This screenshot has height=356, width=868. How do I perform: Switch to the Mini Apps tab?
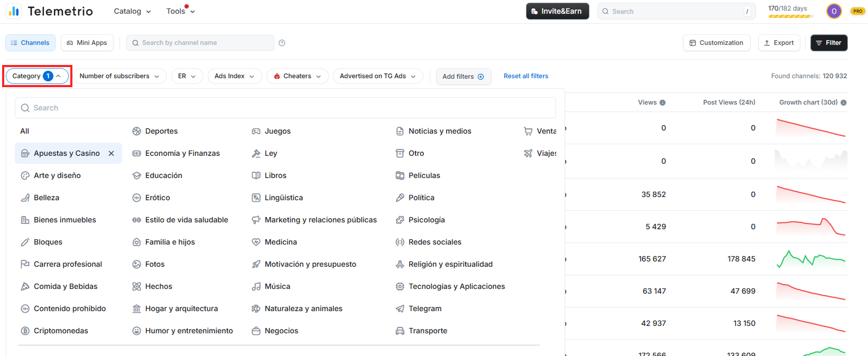(x=87, y=43)
